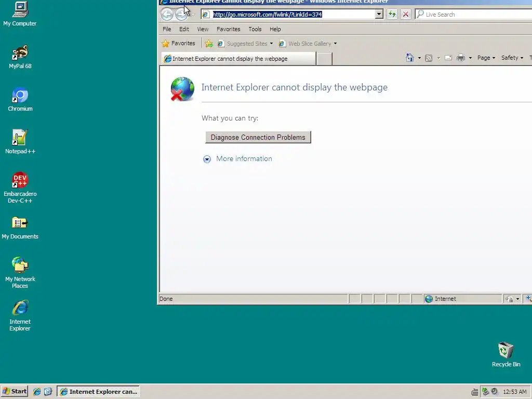Screen dimensions: 532x399
Task: Open the Safety command dropdown
Action: (512, 58)
